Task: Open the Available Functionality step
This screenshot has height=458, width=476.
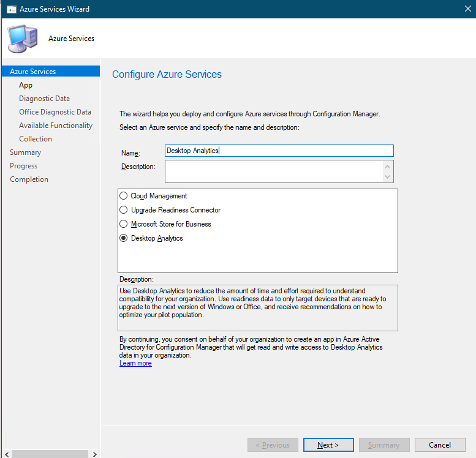Action: point(56,126)
